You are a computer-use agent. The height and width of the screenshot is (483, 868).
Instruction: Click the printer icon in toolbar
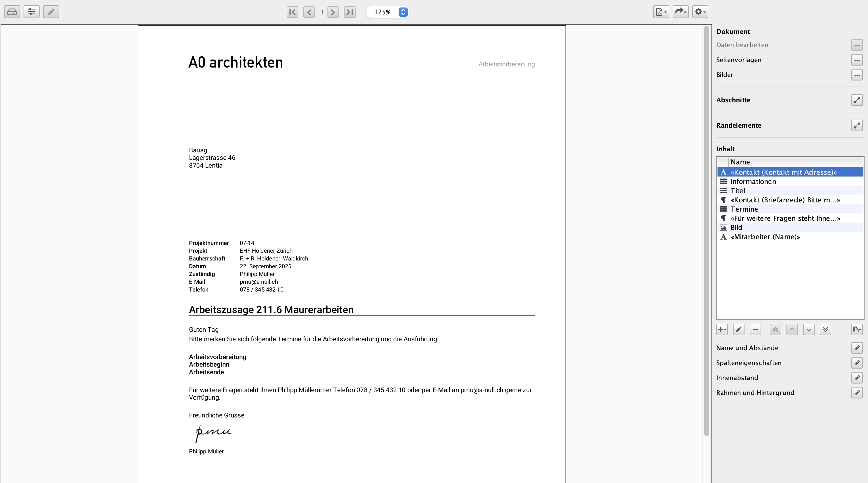pos(12,12)
